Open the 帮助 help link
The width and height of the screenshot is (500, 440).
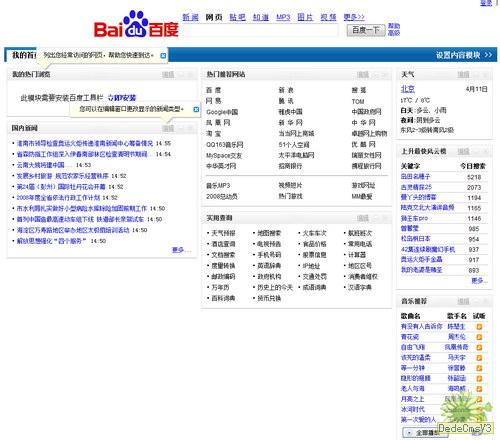394,26
